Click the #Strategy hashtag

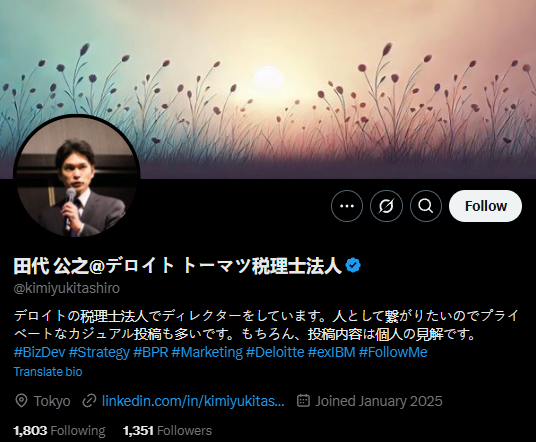point(99,352)
